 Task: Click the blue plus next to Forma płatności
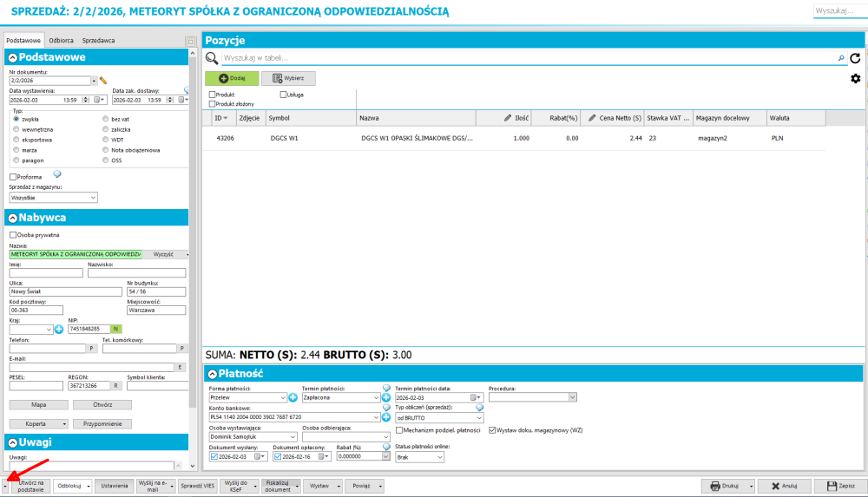click(x=293, y=397)
